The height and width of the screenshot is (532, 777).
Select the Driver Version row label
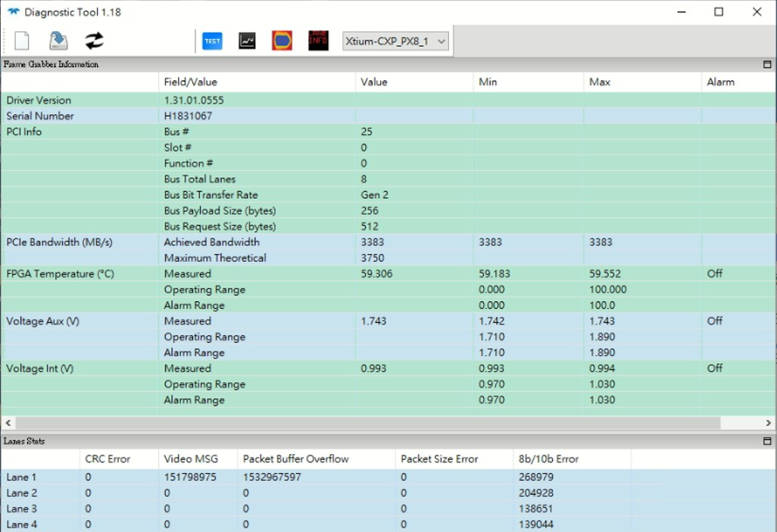[x=39, y=100]
